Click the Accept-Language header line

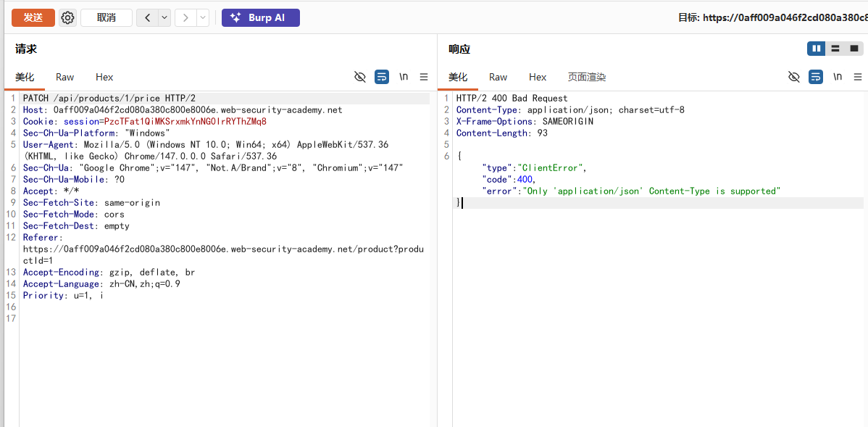101,283
